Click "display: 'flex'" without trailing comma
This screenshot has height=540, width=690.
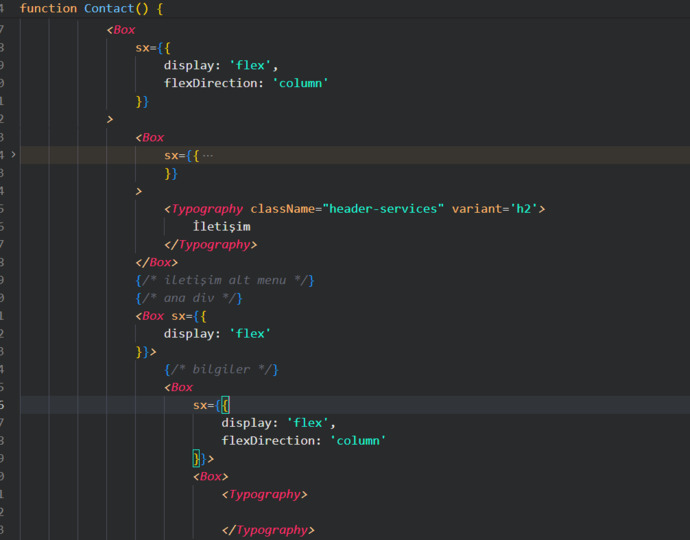[x=217, y=334]
